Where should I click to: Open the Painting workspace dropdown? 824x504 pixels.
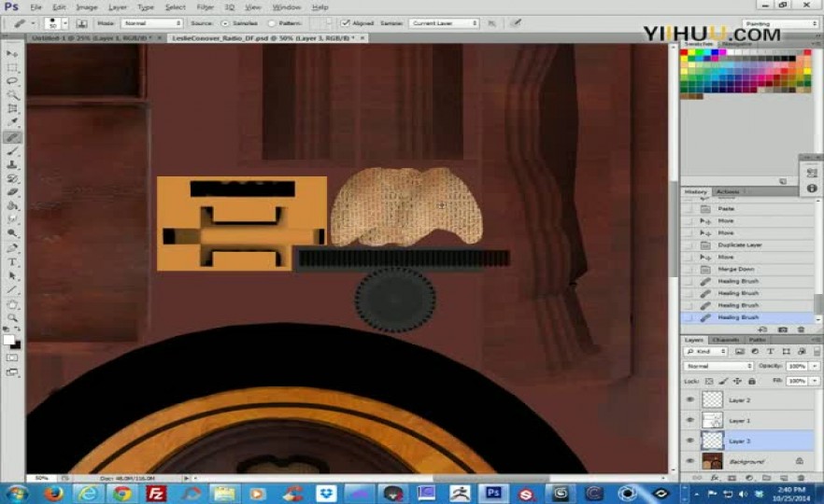(x=780, y=23)
